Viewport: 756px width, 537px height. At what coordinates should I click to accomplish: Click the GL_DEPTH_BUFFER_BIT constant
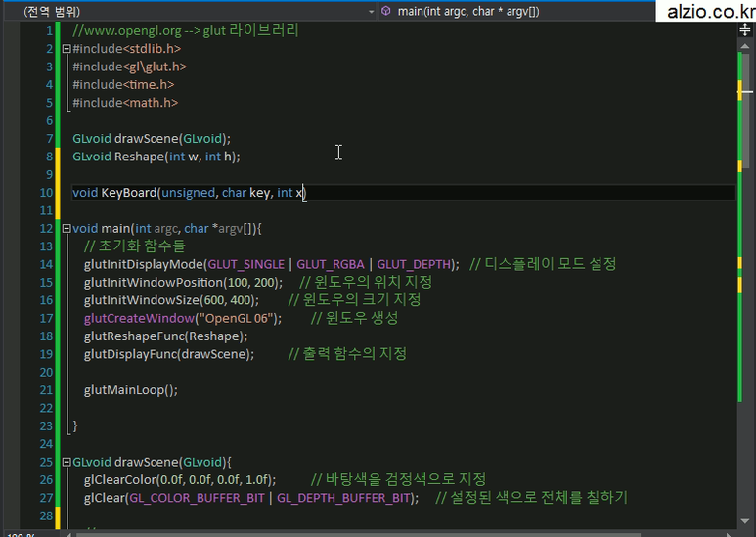coord(343,498)
